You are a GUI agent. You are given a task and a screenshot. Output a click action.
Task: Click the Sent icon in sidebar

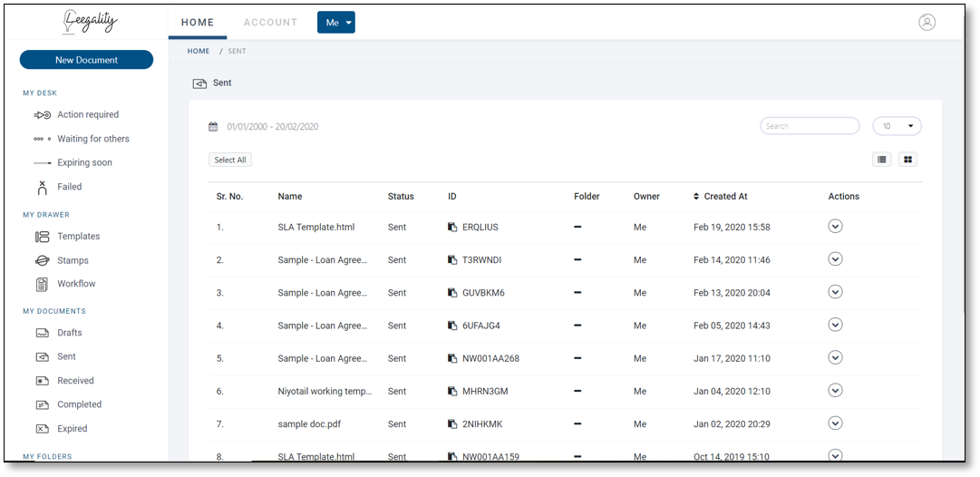click(x=43, y=357)
